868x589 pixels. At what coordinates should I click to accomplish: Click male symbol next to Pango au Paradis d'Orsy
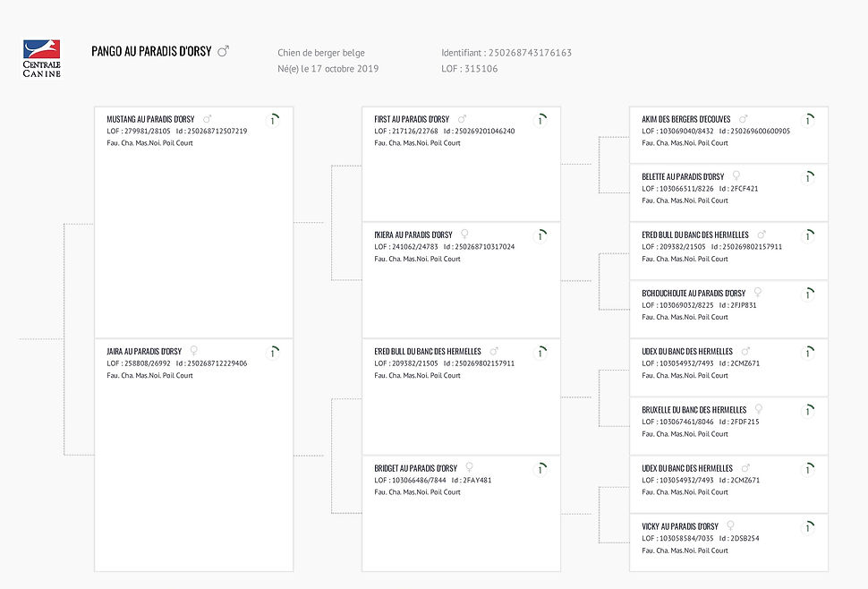[x=223, y=51]
